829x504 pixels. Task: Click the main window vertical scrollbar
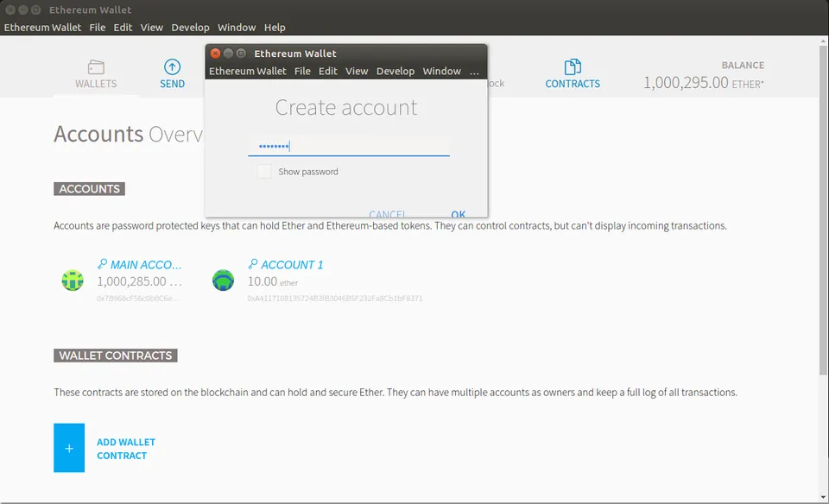coord(823,211)
